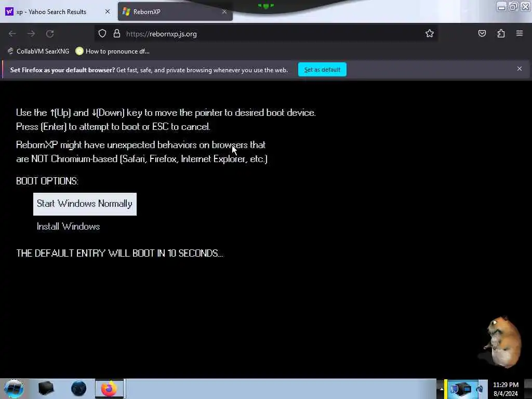Reload the RebornXP page
The height and width of the screenshot is (399, 532).
coord(50,34)
